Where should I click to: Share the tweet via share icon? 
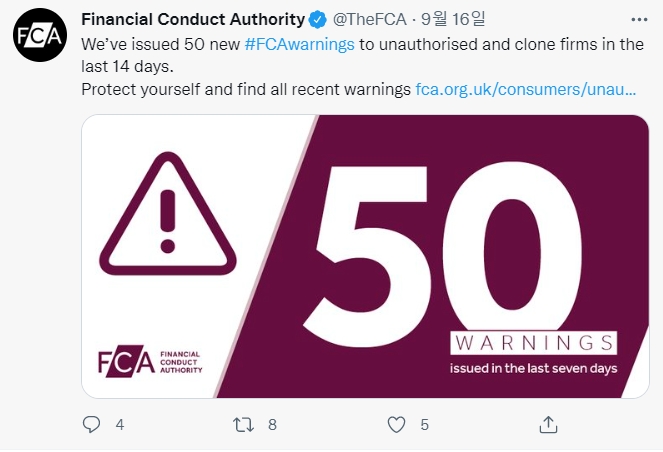click(548, 424)
